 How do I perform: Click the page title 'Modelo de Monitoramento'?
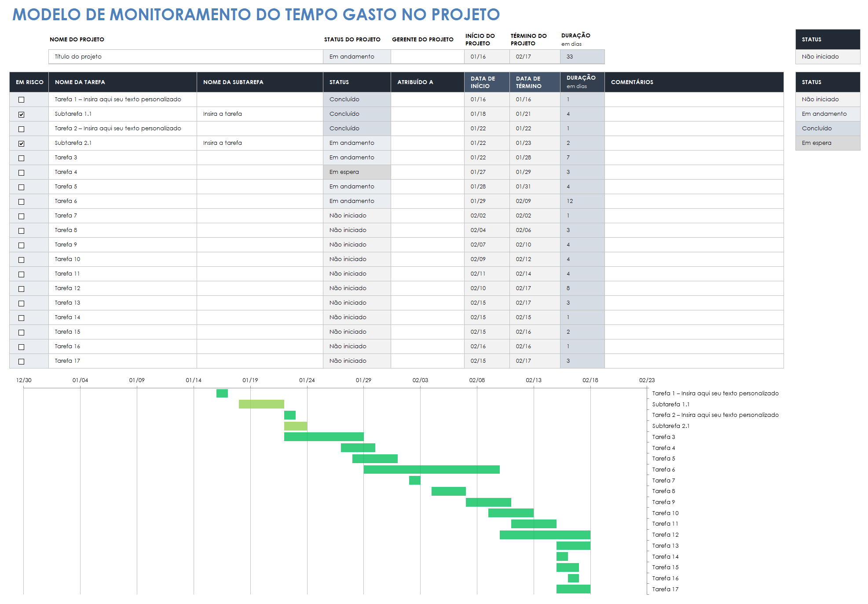256,15
